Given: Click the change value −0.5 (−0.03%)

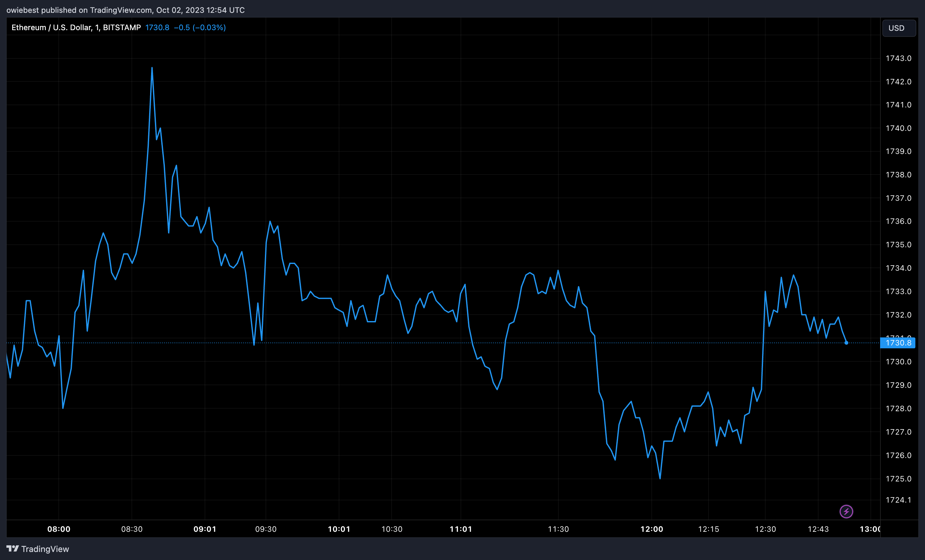Looking at the screenshot, I should [x=200, y=27].
